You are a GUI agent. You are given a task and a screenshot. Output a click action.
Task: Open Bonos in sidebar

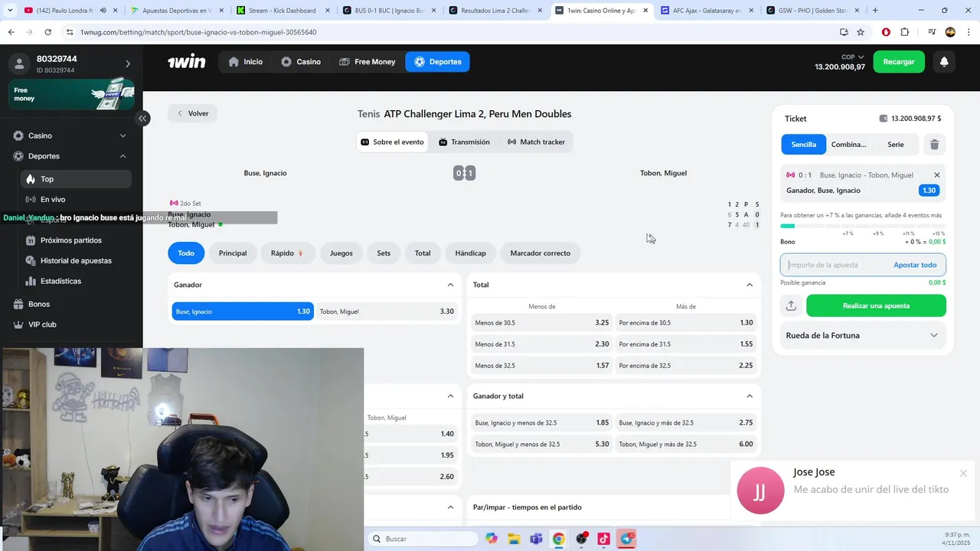(39, 304)
